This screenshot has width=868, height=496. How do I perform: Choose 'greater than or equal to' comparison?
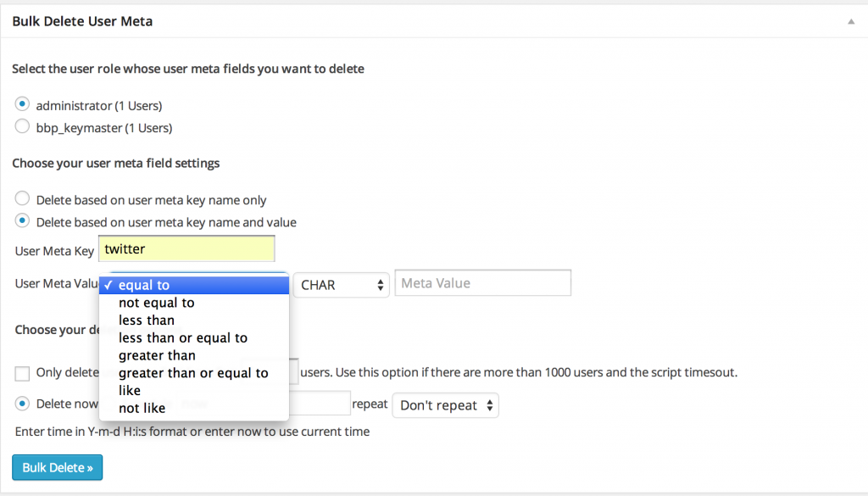coord(193,372)
